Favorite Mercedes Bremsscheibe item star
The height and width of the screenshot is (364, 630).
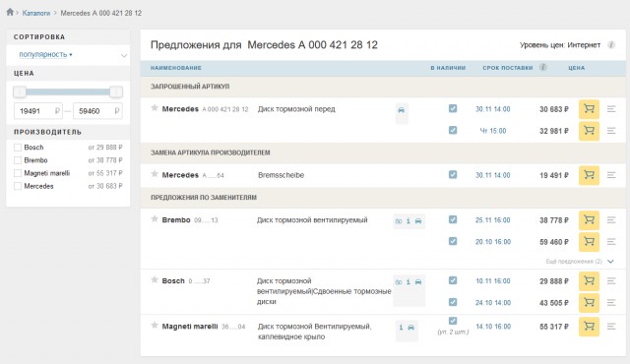(x=155, y=174)
